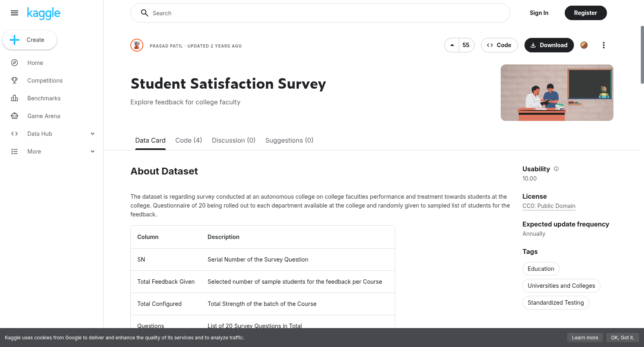Click the Register button
The width and height of the screenshot is (644, 347).
click(x=586, y=13)
